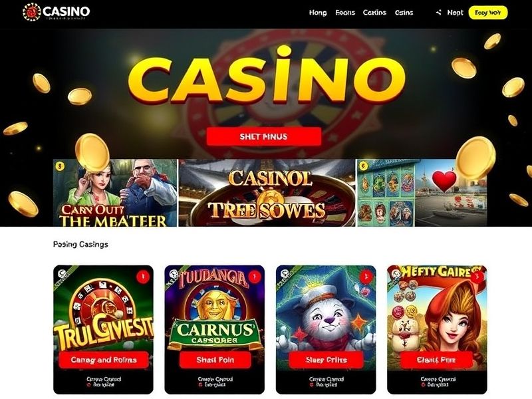Open the Carn Outy The Mbateer banner
The height and width of the screenshot is (399, 532).
tap(115, 193)
